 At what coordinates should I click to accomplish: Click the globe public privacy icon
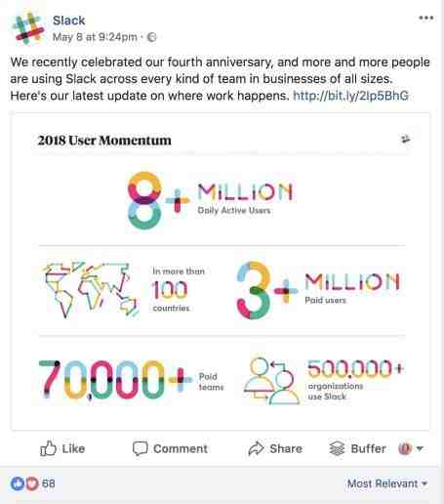tap(151, 37)
